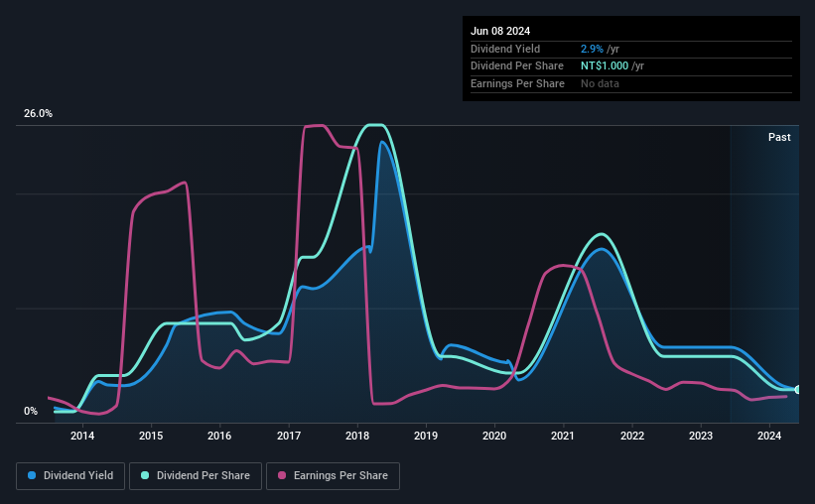Click the Past region label

coord(779,137)
